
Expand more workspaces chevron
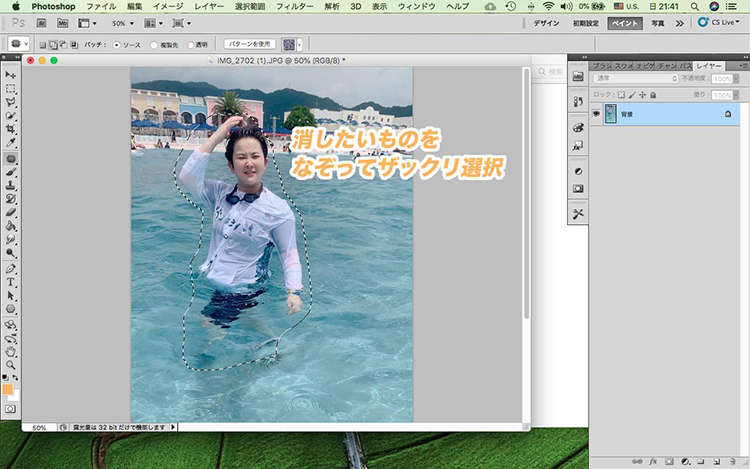click(679, 23)
